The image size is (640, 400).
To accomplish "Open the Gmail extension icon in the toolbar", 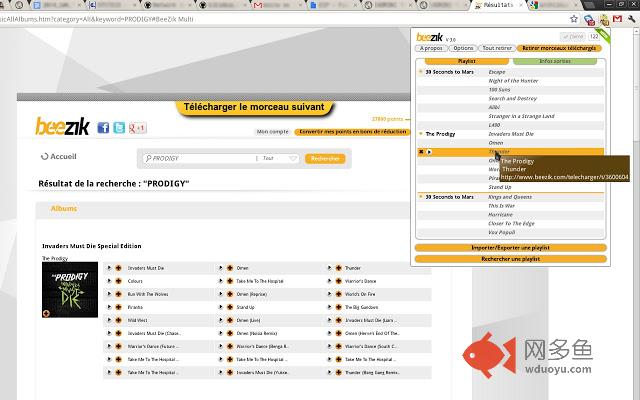I will 617,19.
